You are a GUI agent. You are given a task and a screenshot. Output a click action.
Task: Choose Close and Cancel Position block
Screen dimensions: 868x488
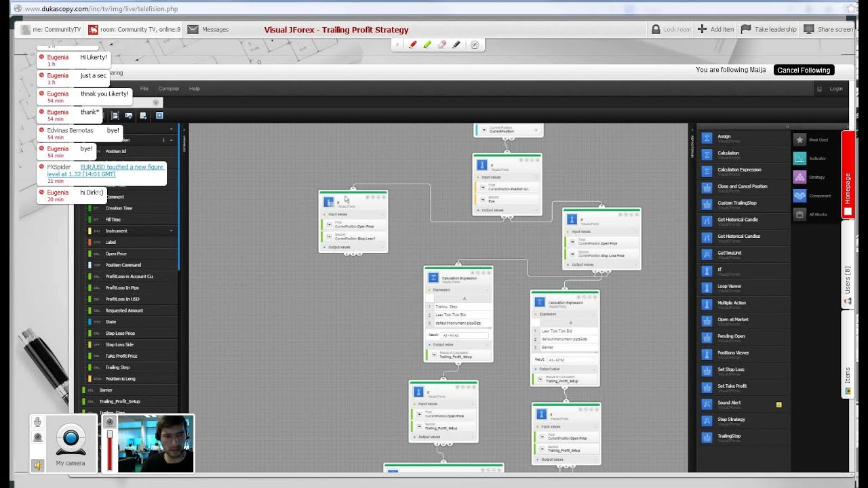tap(744, 187)
